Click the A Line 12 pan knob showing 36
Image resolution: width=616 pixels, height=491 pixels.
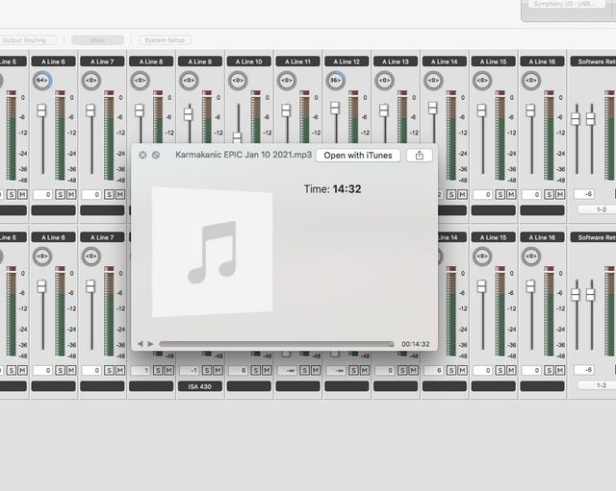[x=336, y=81]
